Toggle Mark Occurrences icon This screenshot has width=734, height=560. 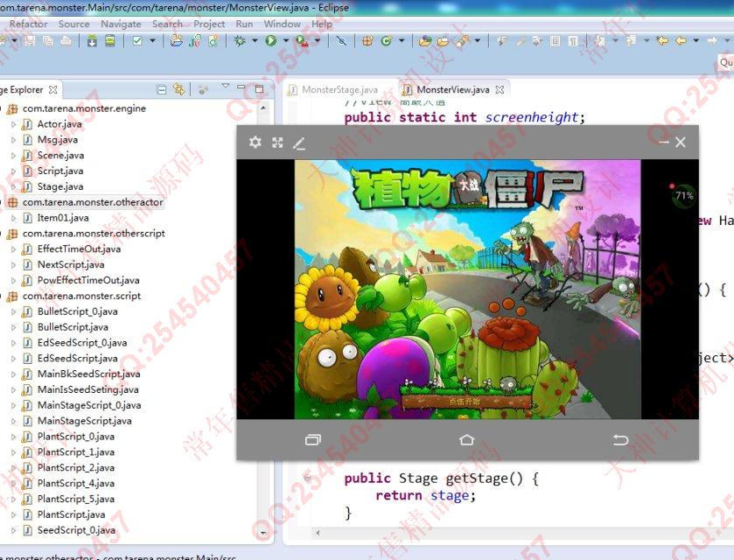coord(520,41)
